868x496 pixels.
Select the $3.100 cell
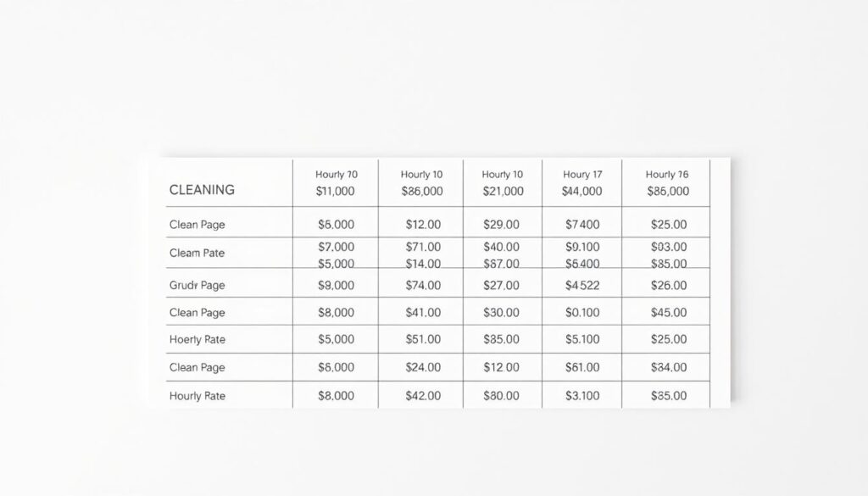pyautogui.click(x=581, y=395)
